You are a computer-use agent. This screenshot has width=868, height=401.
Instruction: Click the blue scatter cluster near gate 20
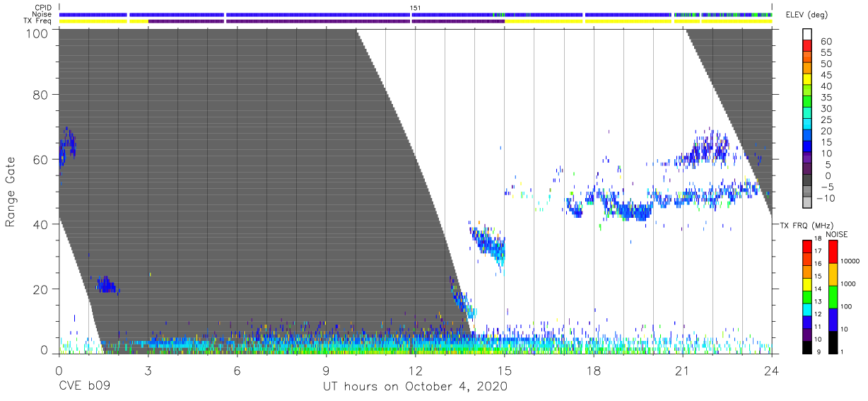[x=107, y=285]
